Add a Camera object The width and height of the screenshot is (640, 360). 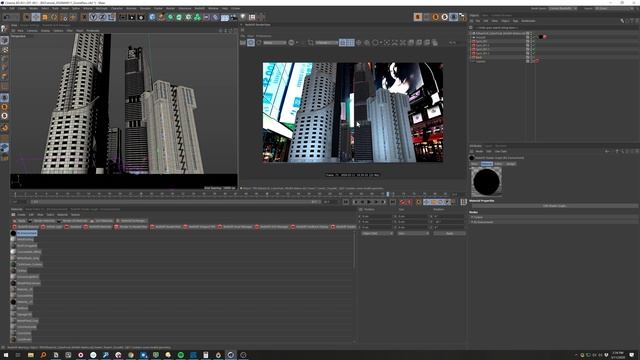point(233,17)
